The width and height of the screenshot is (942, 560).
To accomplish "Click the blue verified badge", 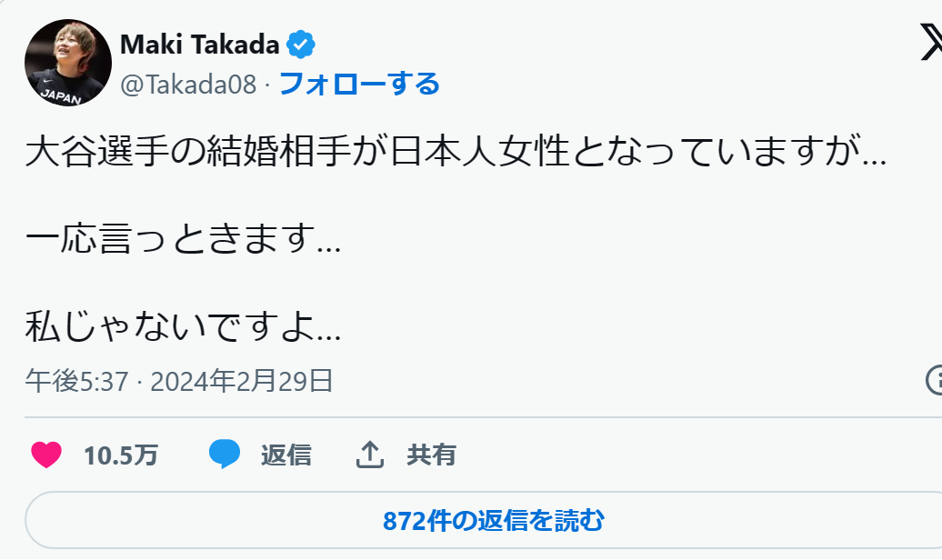I will point(301,45).
